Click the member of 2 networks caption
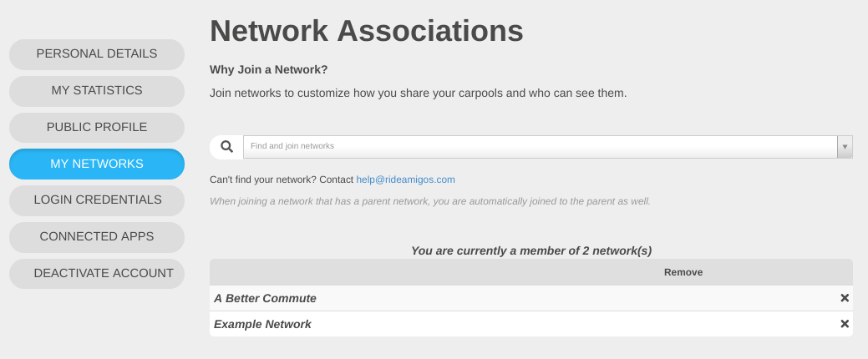Screen dimensions: 868x359 tap(530, 251)
